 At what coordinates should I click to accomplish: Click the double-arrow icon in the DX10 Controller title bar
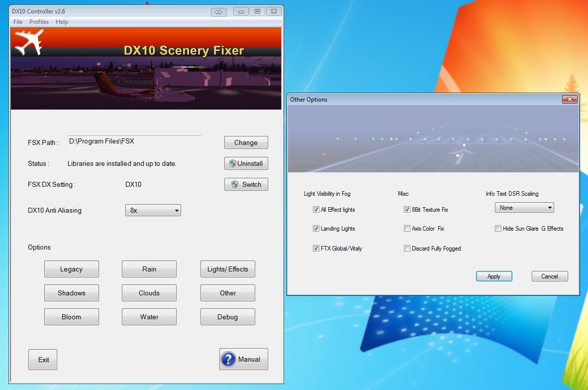218,12
